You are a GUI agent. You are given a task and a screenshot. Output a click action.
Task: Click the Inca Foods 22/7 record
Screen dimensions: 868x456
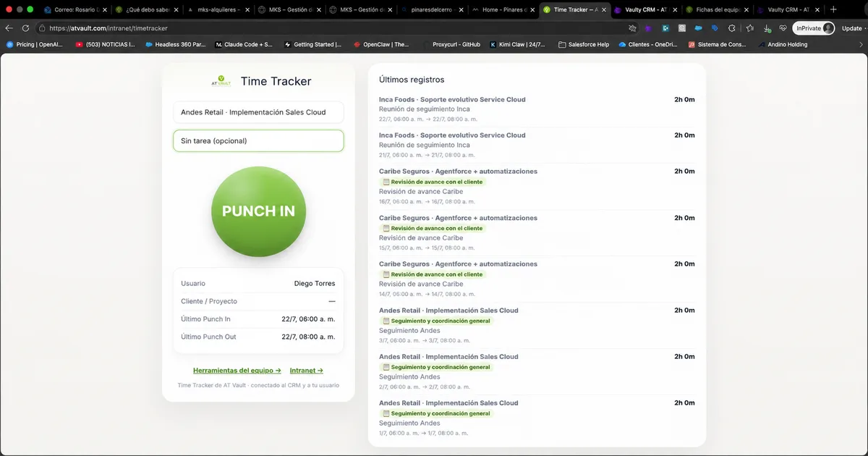click(537, 109)
